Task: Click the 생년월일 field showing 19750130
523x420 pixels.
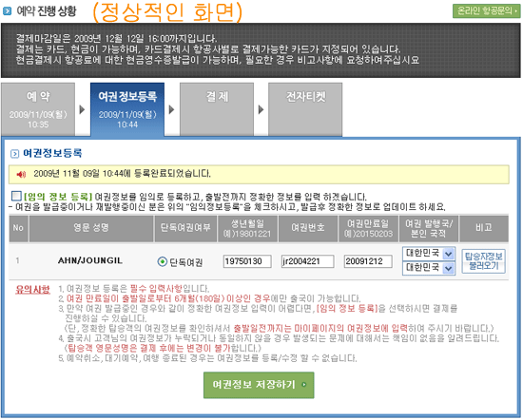Action: click(247, 261)
